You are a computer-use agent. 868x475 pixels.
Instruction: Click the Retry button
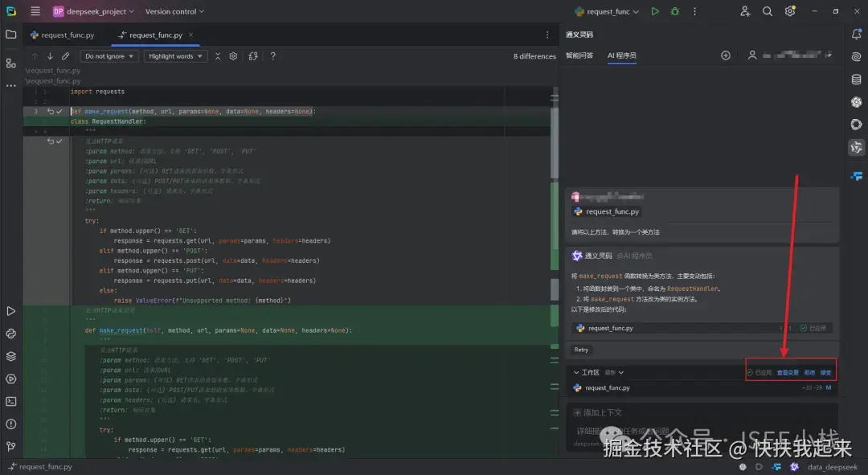click(581, 350)
